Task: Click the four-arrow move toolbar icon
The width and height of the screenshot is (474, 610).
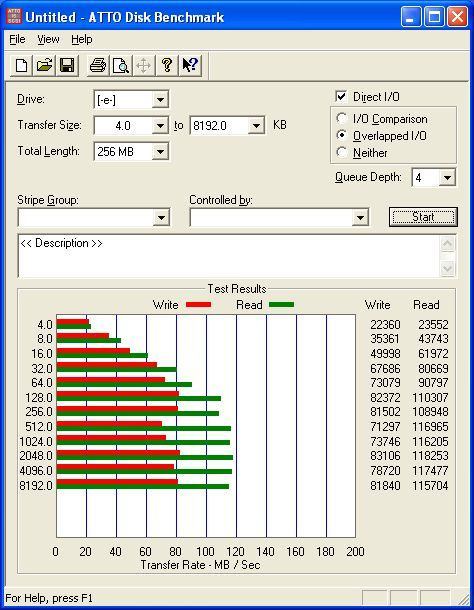Action: (144, 65)
